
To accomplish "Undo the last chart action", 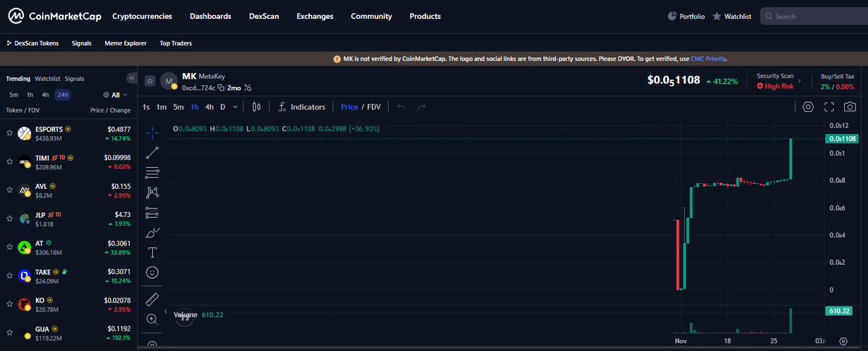I will 401,107.
